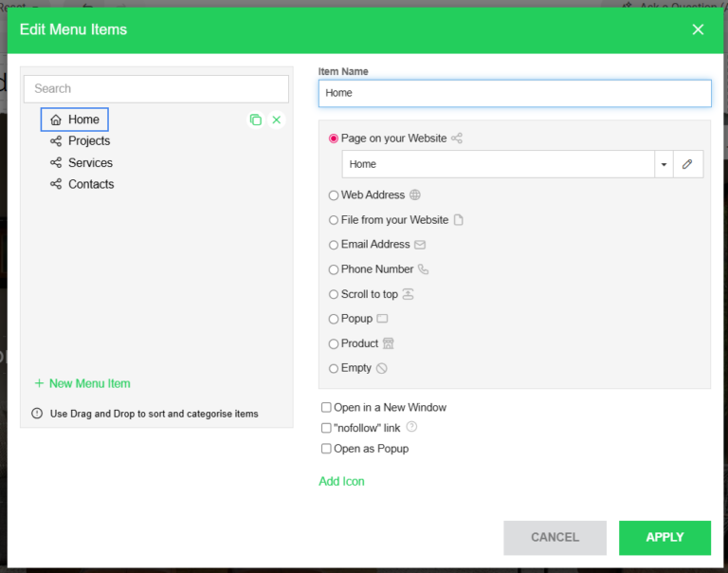
Task: Choose the Email Address link type
Action: 334,245
